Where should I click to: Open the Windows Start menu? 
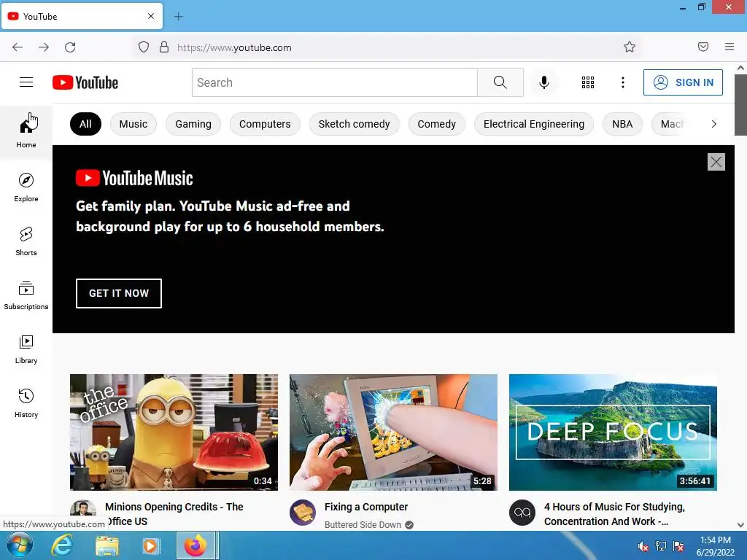[19, 545]
